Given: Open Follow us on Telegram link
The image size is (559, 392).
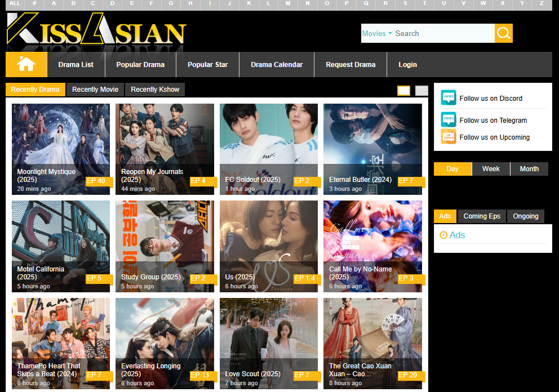Looking at the screenshot, I should tap(493, 120).
